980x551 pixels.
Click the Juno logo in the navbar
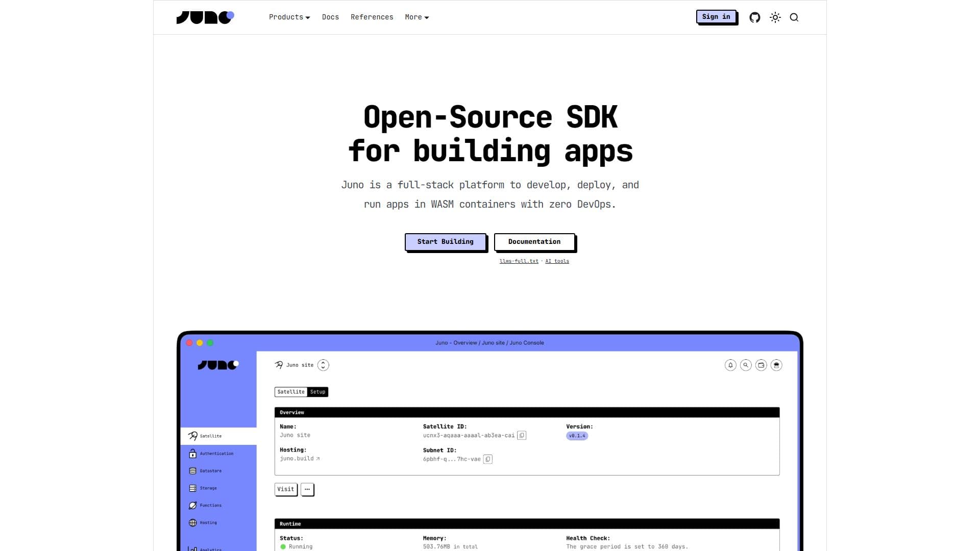click(205, 17)
